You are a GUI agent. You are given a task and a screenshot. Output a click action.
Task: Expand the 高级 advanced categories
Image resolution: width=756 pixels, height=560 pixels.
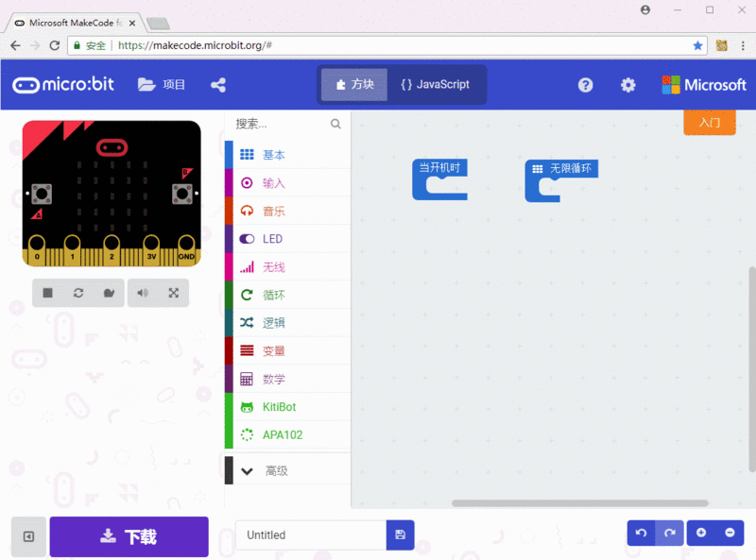[288, 471]
